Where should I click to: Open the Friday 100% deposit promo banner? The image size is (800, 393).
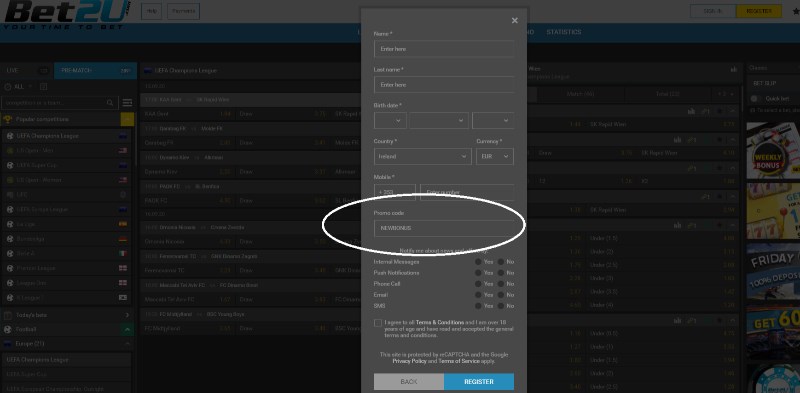[x=773, y=272]
